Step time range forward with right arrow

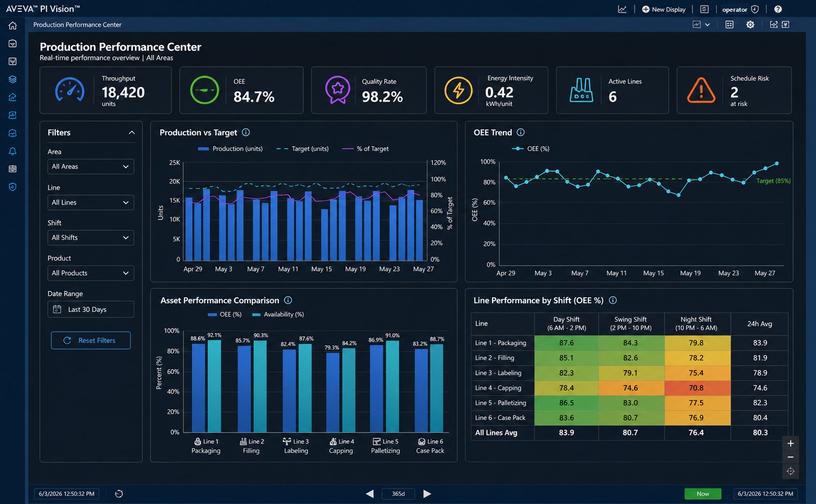click(427, 494)
